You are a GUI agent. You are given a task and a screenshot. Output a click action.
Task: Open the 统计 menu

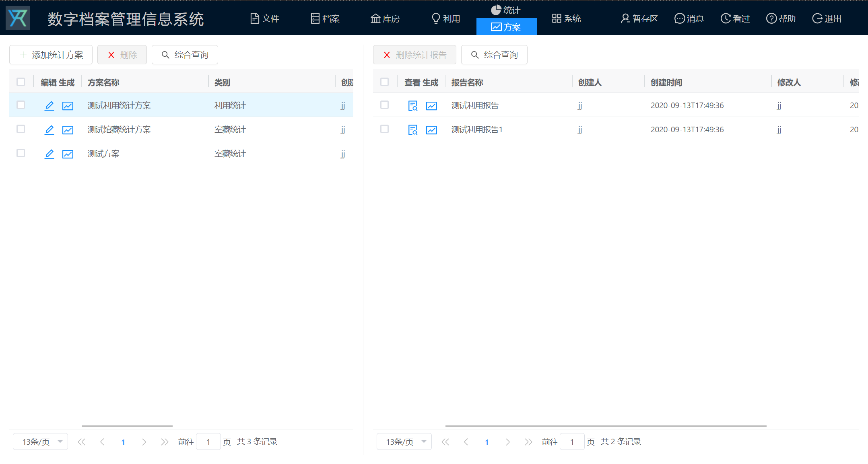pyautogui.click(x=506, y=10)
